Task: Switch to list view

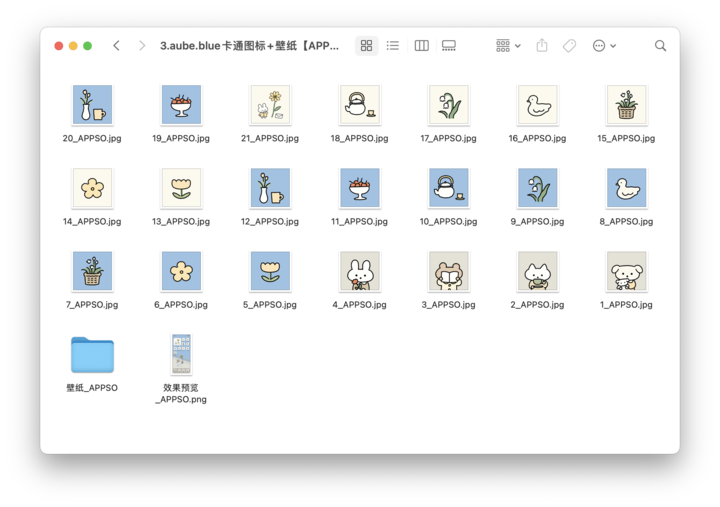Action: pos(393,46)
